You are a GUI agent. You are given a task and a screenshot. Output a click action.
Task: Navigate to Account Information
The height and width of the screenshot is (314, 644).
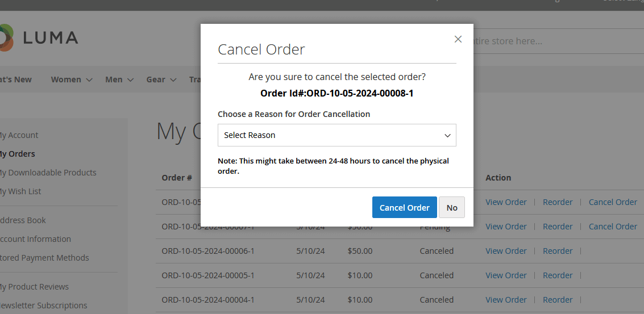[35, 239]
